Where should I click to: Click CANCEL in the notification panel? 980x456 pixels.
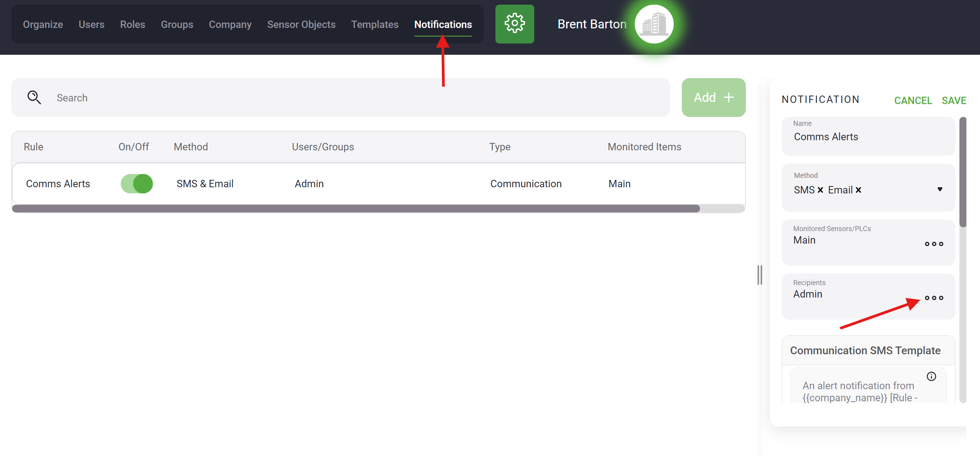tap(913, 101)
